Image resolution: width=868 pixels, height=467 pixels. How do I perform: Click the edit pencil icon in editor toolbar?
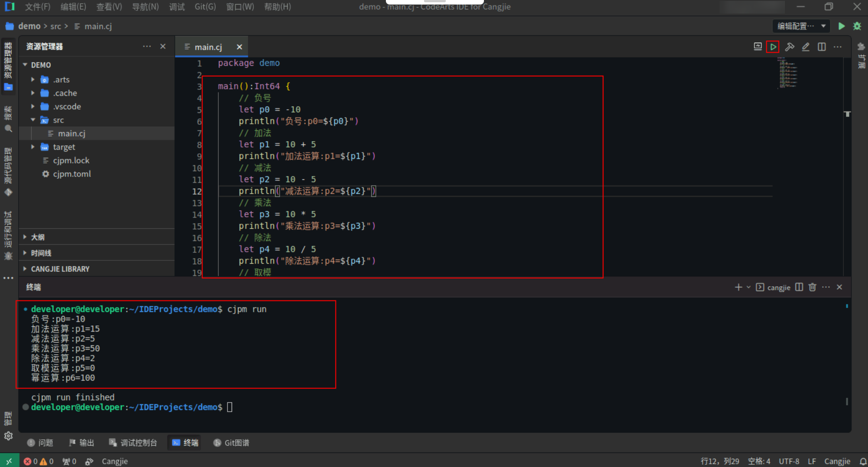pyautogui.click(x=806, y=47)
